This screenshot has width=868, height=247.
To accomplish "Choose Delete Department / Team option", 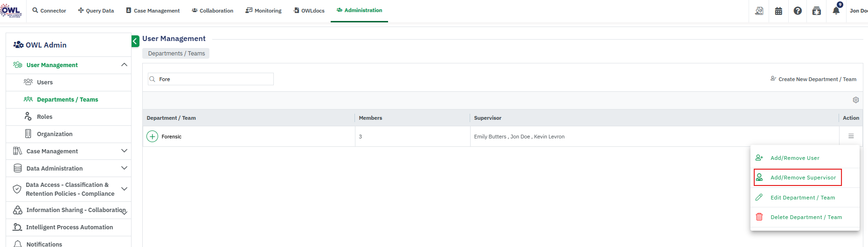I will point(806,217).
